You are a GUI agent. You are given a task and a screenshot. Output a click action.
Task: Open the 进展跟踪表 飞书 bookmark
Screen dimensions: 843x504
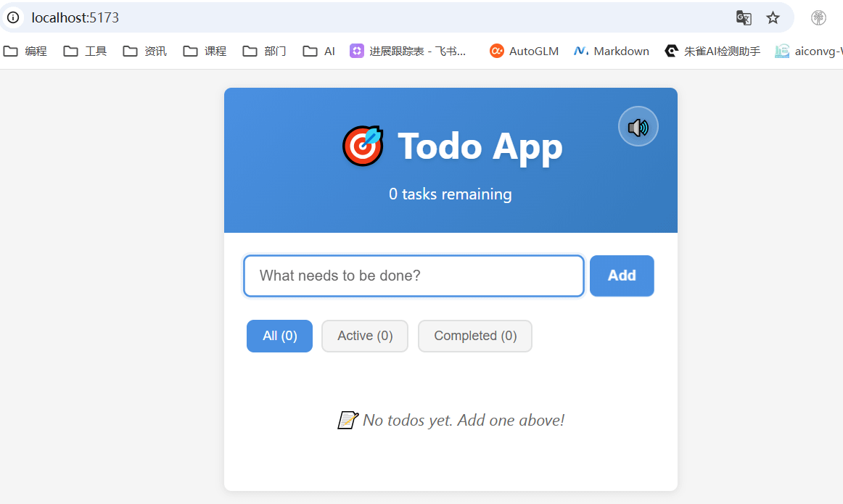click(x=408, y=51)
